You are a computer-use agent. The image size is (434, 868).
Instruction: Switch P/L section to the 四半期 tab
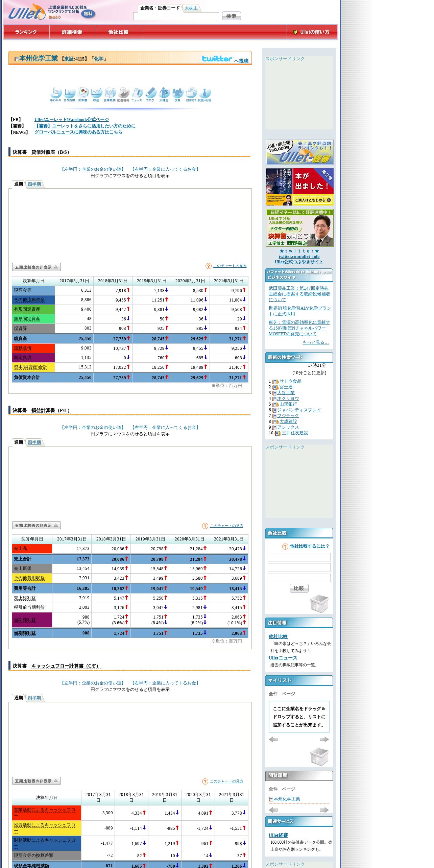(x=34, y=442)
